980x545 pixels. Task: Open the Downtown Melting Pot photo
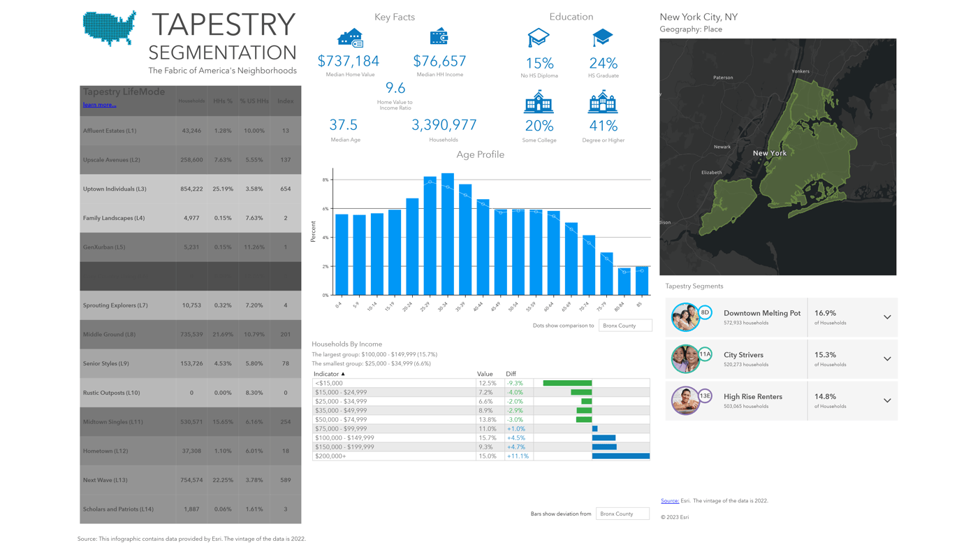[x=685, y=317]
